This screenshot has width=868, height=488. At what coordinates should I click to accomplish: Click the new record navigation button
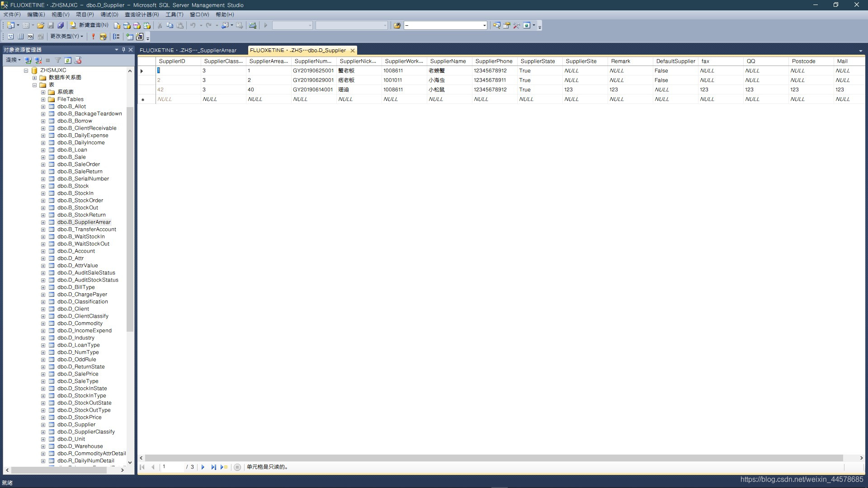(224, 467)
